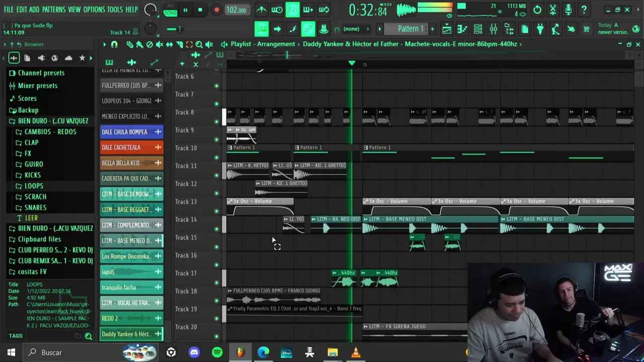Open the EDIT menu
Screen dimensions: 644x362
22,10
